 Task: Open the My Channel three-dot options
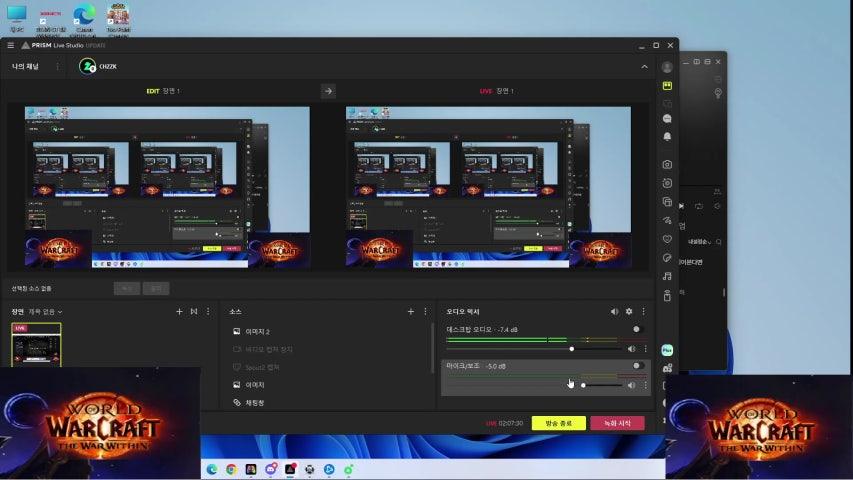tap(58, 66)
